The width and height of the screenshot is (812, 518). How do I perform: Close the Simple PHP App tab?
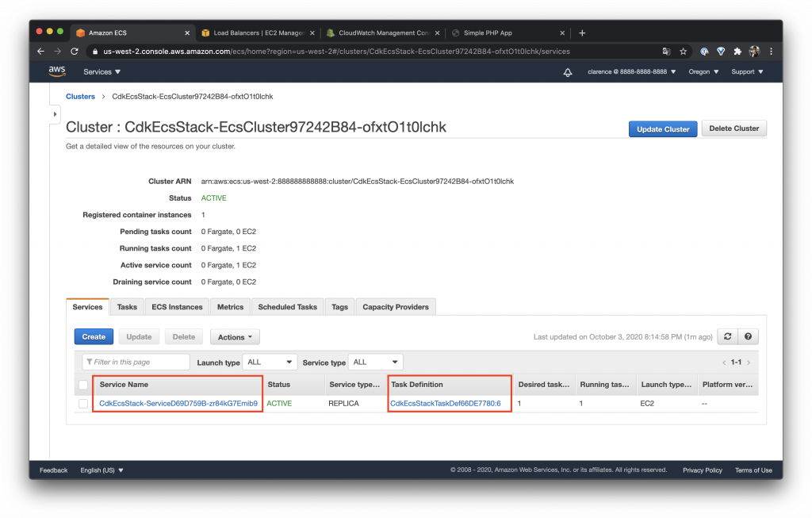click(x=562, y=33)
